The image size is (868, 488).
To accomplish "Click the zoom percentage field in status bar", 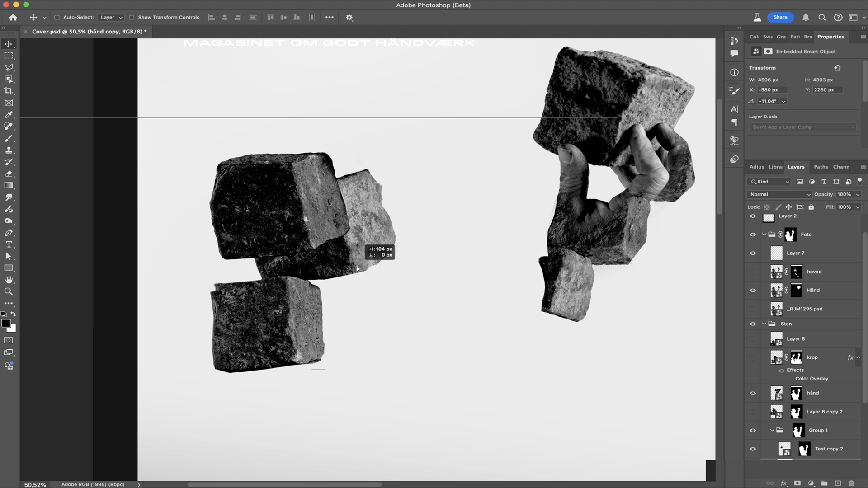I will [34, 484].
